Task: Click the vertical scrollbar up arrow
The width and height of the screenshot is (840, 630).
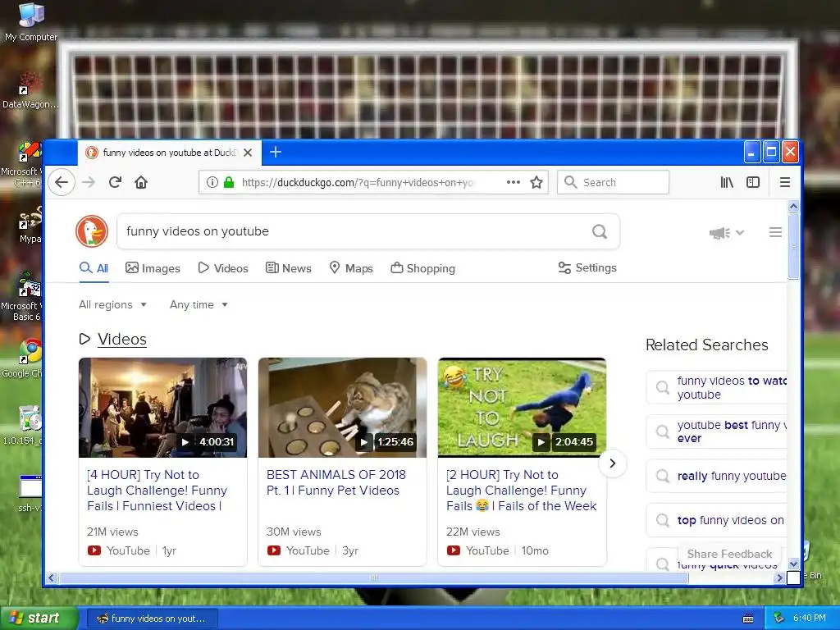Action: click(793, 206)
